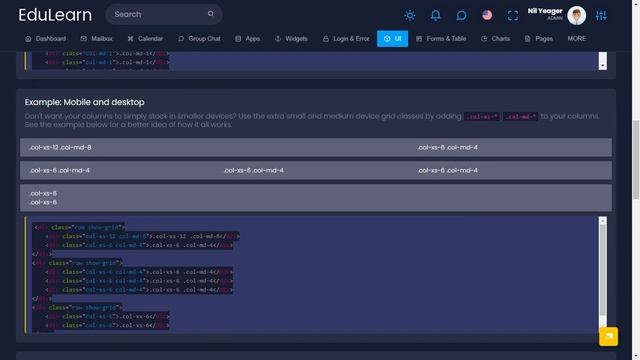640x360 pixels.
Task: Click Forms & Table icon
Action: coord(419,39)
